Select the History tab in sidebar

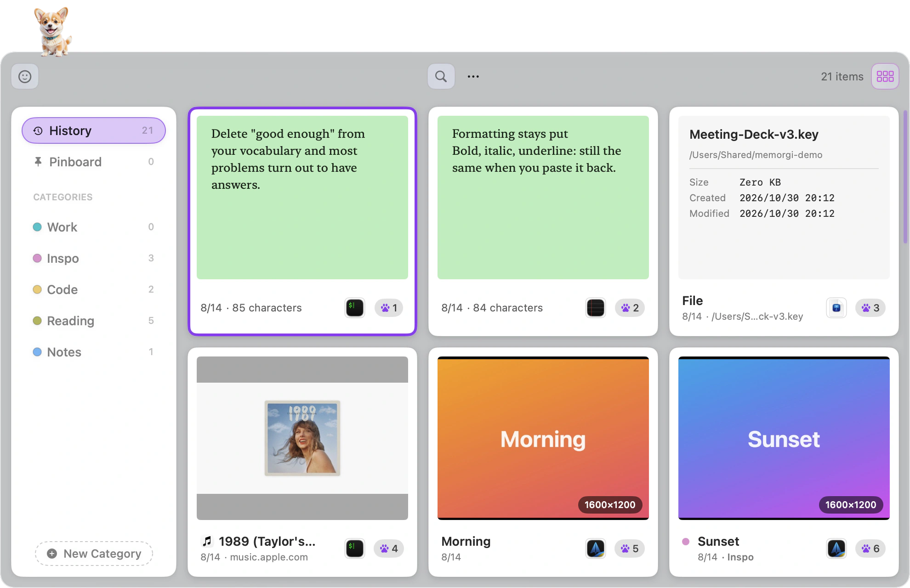[x=94, y=130]
